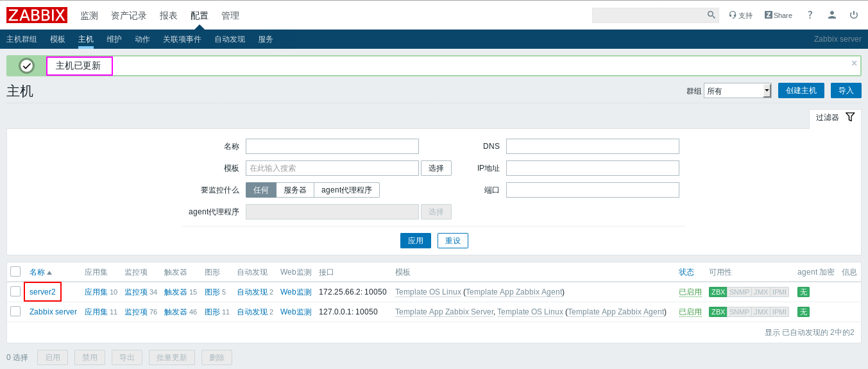Open the user profile icon
This screenshot has height=369, width=868.
pos(832,15)
